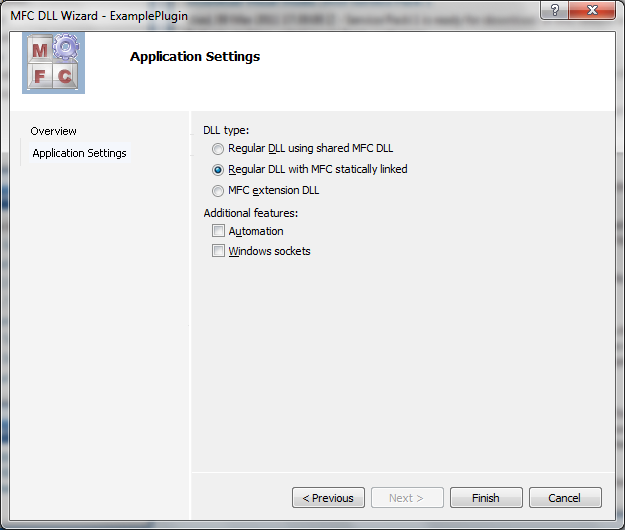Click the red M block in logo

39,52
